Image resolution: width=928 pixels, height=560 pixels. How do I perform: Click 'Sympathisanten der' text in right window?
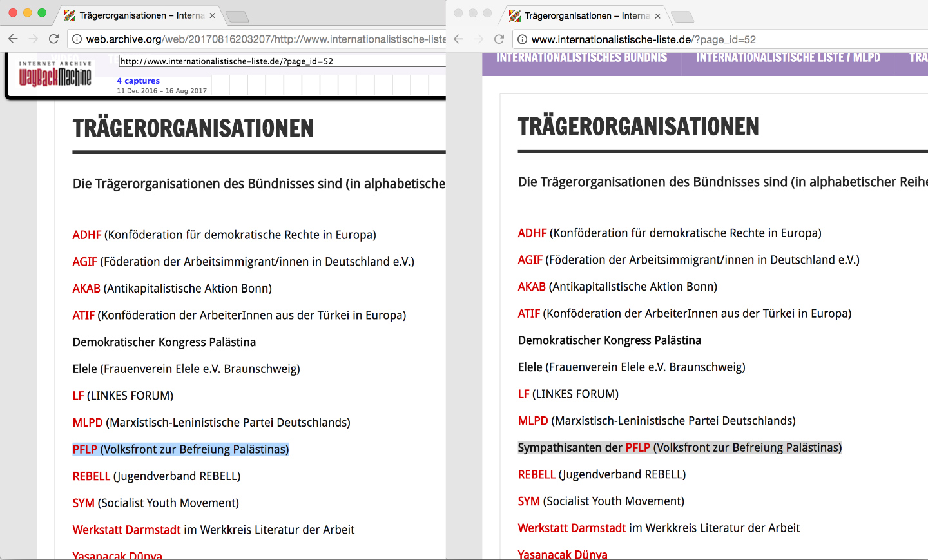[570, 447]
